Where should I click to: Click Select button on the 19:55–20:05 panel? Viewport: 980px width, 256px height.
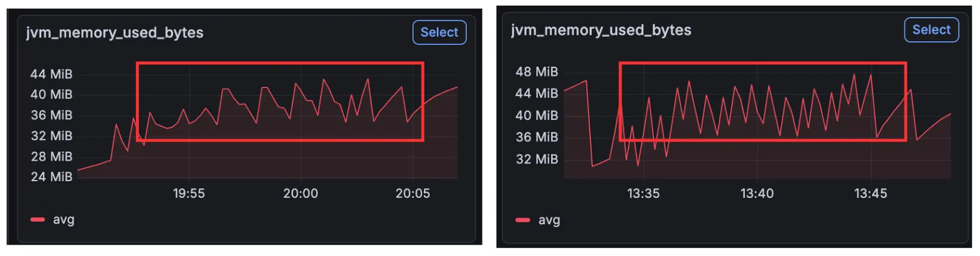pos(439,32)
